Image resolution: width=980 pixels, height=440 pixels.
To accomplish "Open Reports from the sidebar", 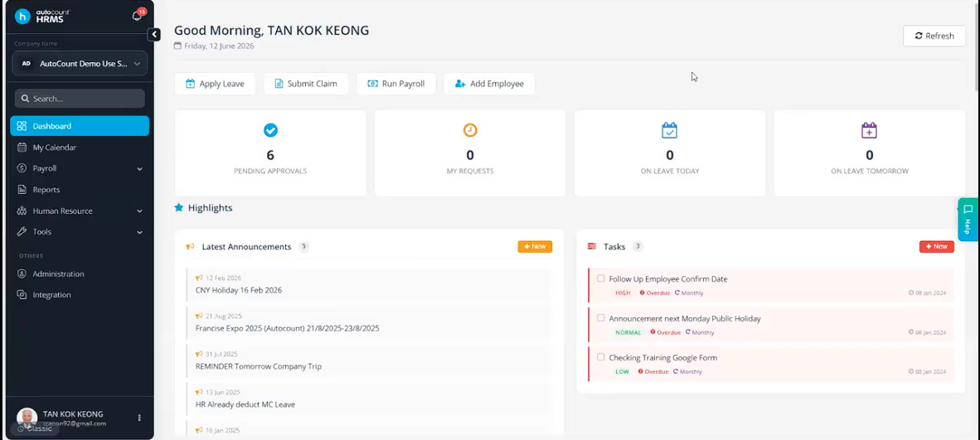I will [x=80, y=190].
